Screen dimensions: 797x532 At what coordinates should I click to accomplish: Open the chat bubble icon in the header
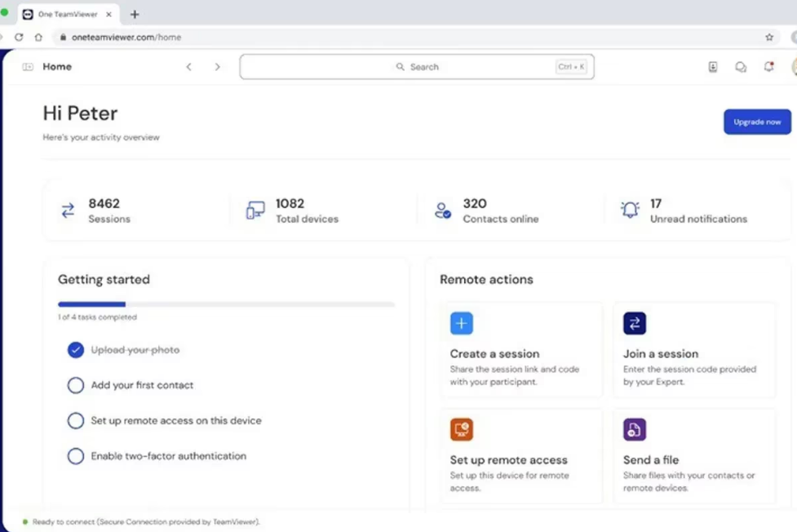click(x=741, y=67)
